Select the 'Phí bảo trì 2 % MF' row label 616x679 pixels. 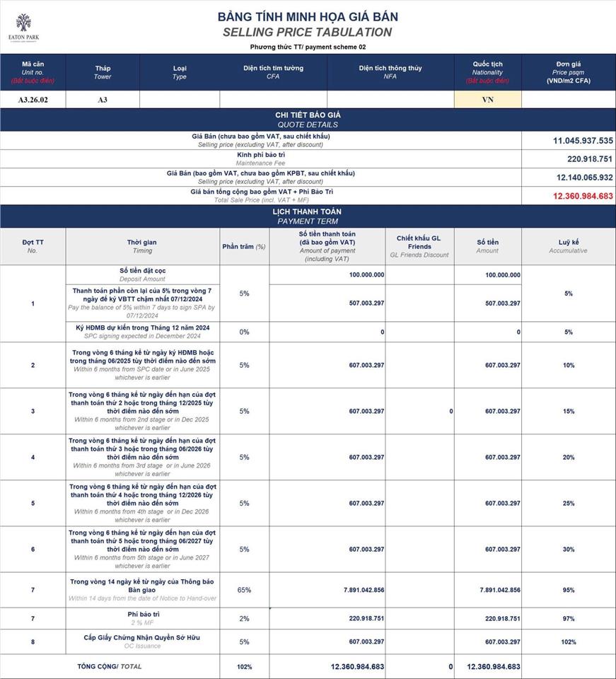coord(142,618)
